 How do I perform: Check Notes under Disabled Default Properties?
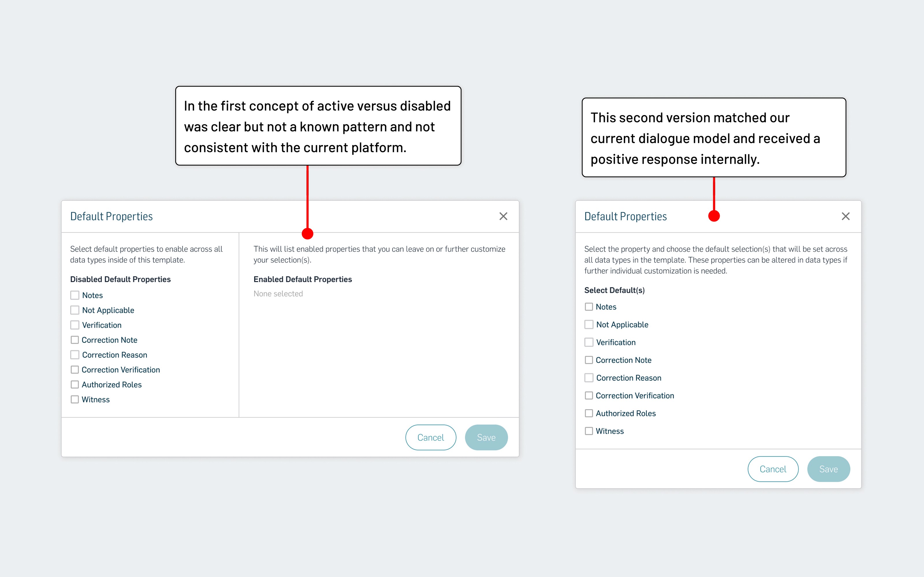(75, 295)
